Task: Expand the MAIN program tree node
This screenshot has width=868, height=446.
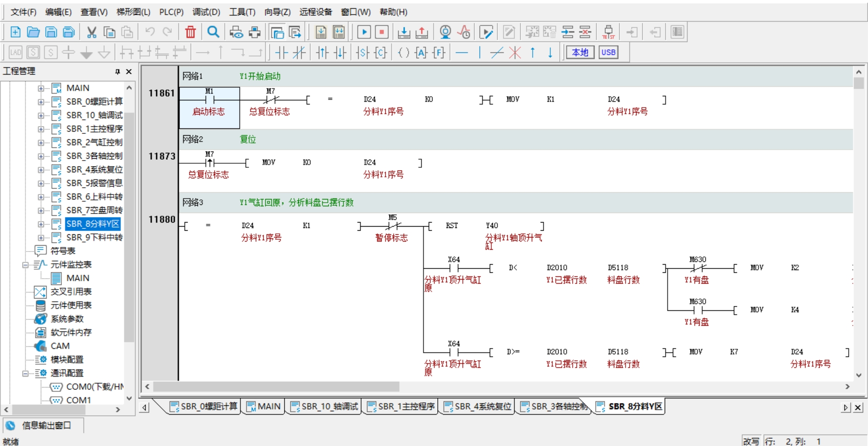Action: point(41,88)
